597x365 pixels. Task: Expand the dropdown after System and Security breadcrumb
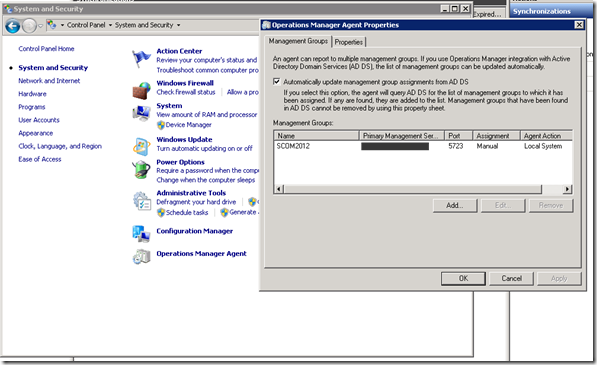[178, 25]
